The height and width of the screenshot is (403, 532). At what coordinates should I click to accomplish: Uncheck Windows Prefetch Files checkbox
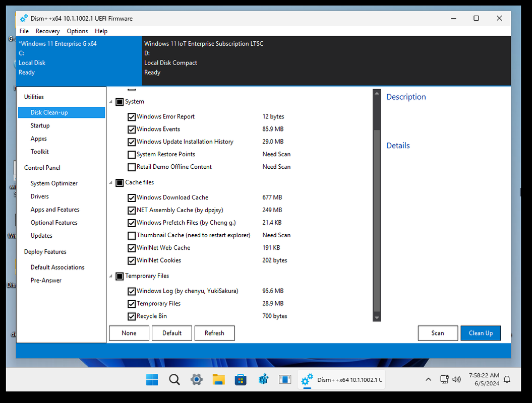pyautogui.click(x=132, y=223)
